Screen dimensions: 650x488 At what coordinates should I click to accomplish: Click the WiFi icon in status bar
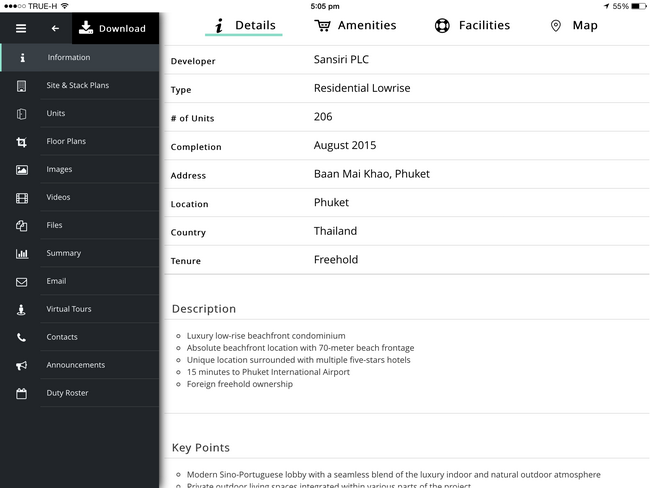[65, 6]
